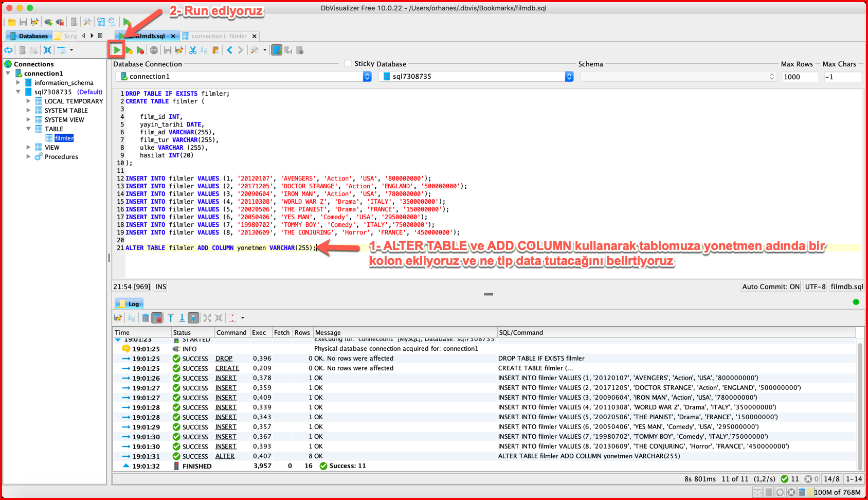Viewport: 868px width, 500px height.
Task: Toggle the INS insert mode indicator
Action: tap(160, 287)
